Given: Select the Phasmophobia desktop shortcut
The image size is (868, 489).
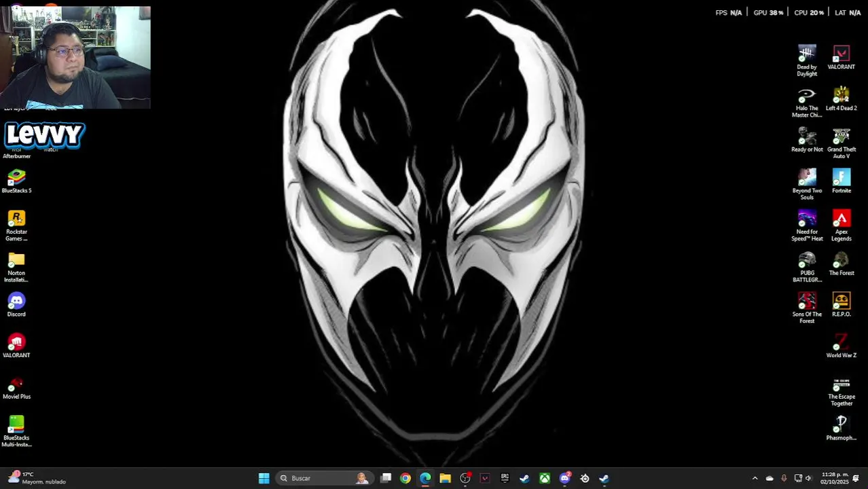Looking at the screenshot, I should [x=842, y=429].
